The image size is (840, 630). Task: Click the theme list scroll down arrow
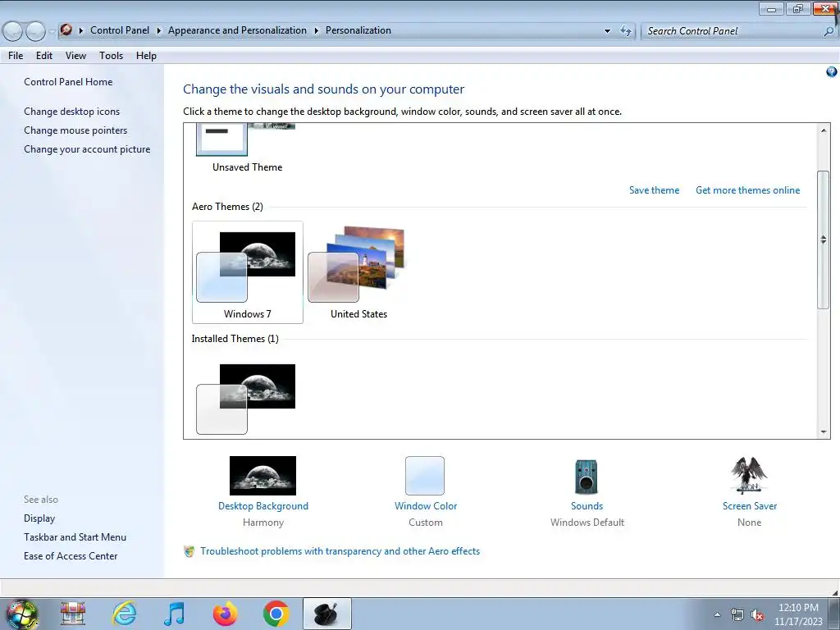tap(824, 431)
